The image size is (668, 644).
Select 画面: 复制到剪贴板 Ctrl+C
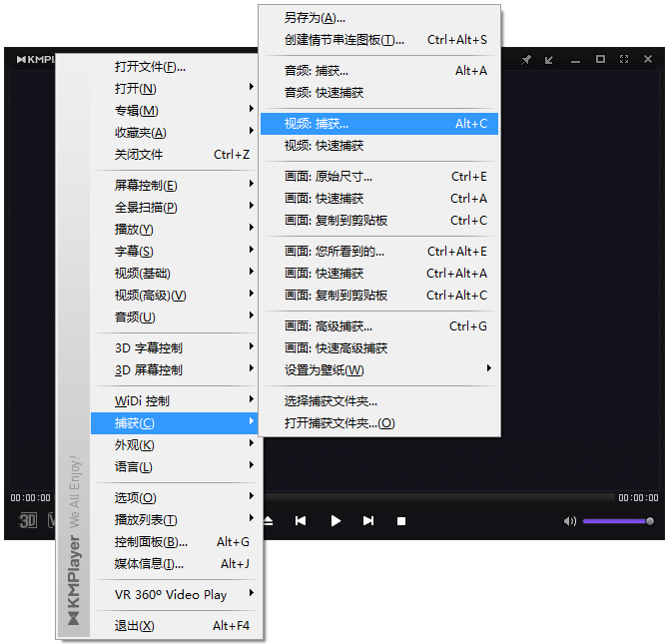pyautogui.click(x=379, y=221)
